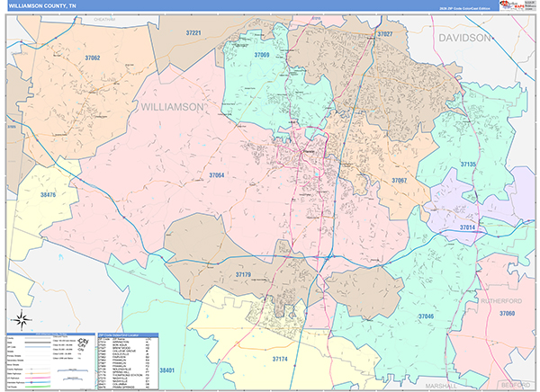The height and width of the screenshot is (392, 540).
Task: Select ZIP code label 37014
Action: (467, 227)
